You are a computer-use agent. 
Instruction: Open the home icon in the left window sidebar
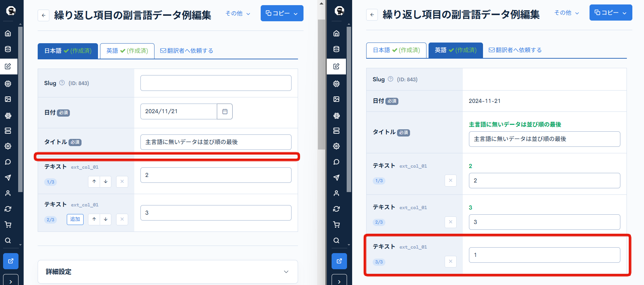pyautogui.click(x=8, y=33)
